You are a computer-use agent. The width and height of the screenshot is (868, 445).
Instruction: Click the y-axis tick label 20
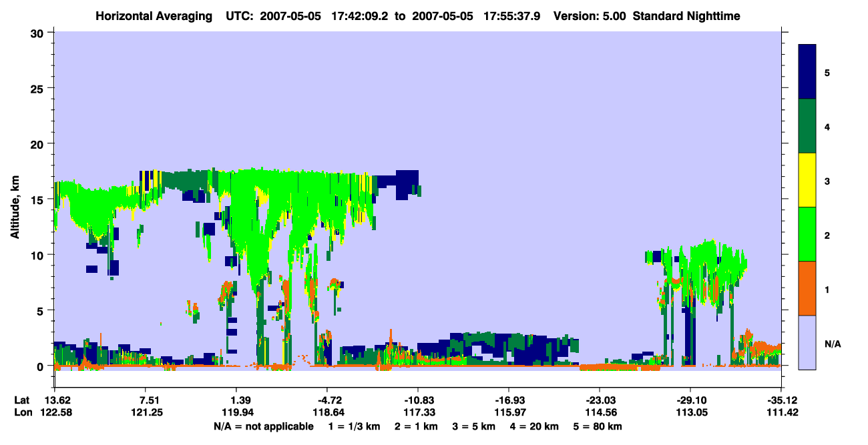39,143
